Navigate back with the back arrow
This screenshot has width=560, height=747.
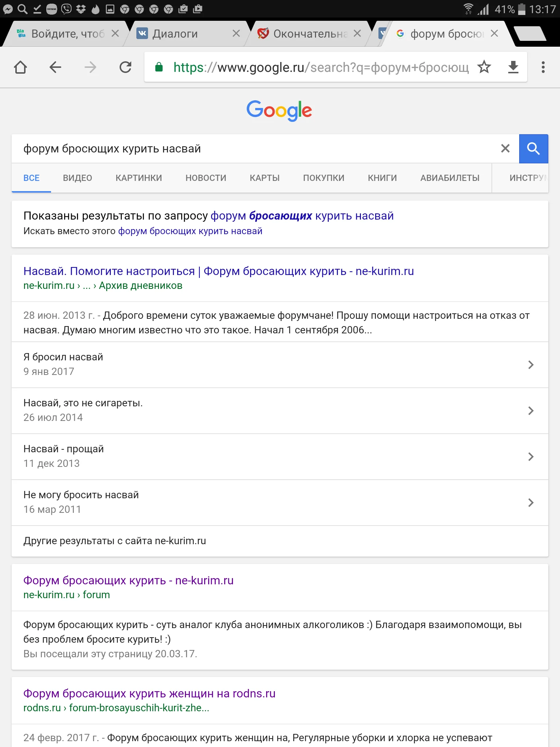pos(55,67)
